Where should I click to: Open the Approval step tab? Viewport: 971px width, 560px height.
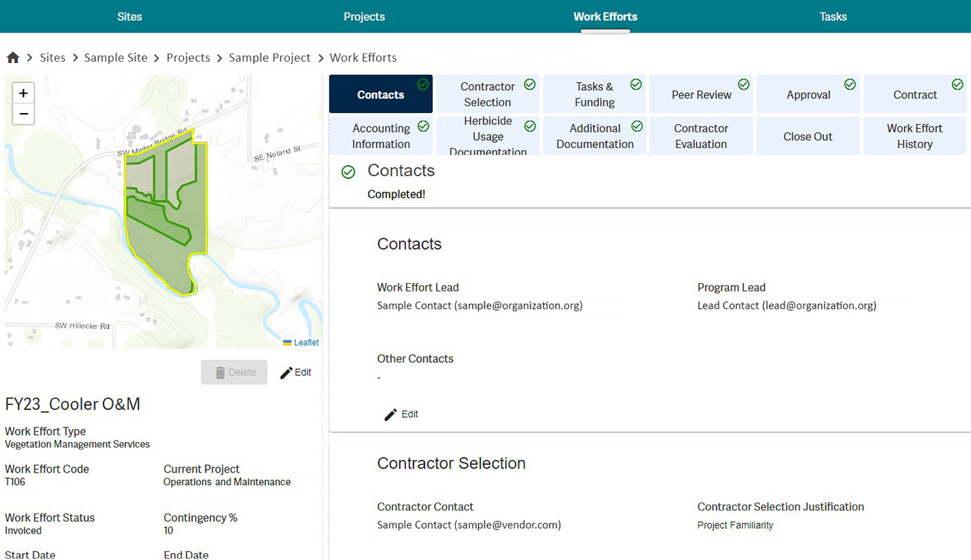point(808,94)
